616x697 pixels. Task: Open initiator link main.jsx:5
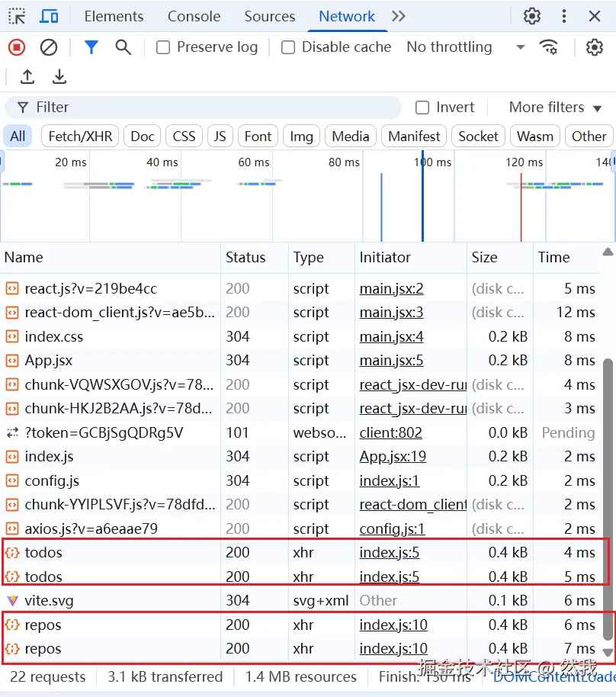391,361
